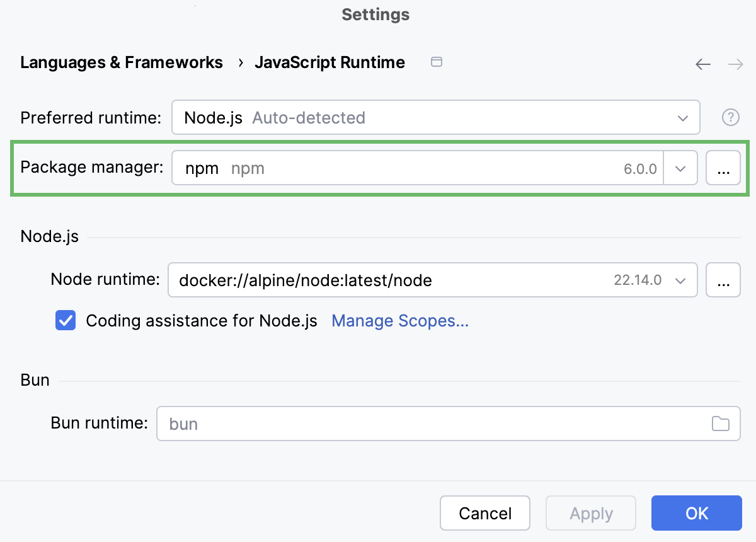This screenshot has width=756, height=542.
Task: Click the back navigation arrow
Action: point(703,64)
